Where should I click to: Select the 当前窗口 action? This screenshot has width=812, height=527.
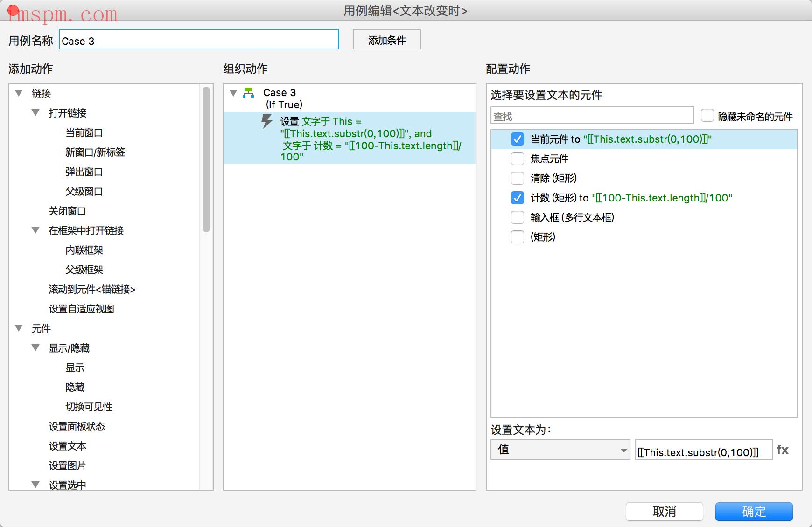point(84,133)
